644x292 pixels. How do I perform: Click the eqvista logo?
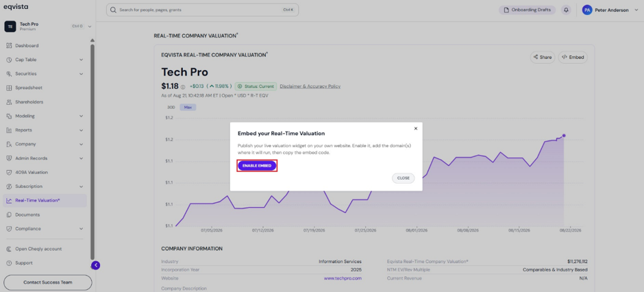click(16, 7)
